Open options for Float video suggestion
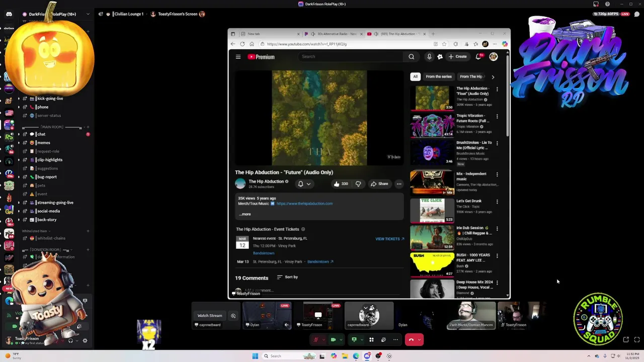Screen dimensions: 644x362 pyautogui.click(x=497, y=89)
